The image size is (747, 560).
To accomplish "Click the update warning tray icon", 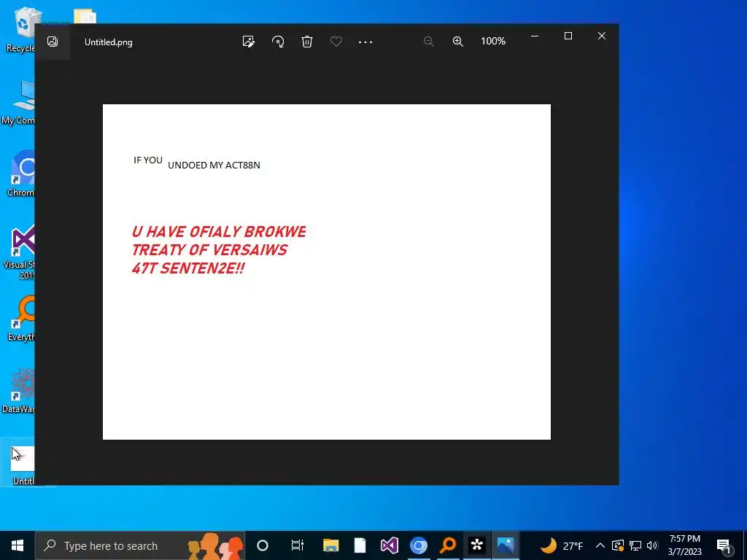I will (x=617, y=545).
